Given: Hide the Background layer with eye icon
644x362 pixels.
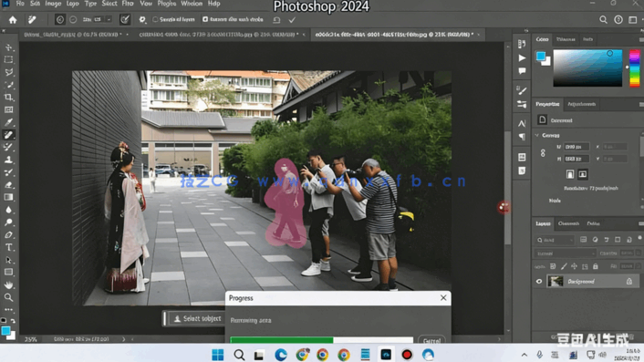Looking at the screenshot, I should pos(539,282).
